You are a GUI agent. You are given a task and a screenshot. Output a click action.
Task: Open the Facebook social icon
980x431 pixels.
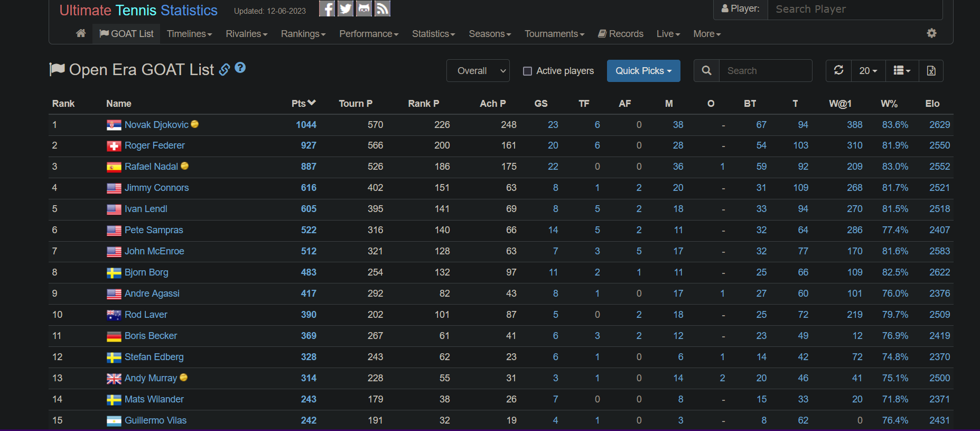click(327, 8)
